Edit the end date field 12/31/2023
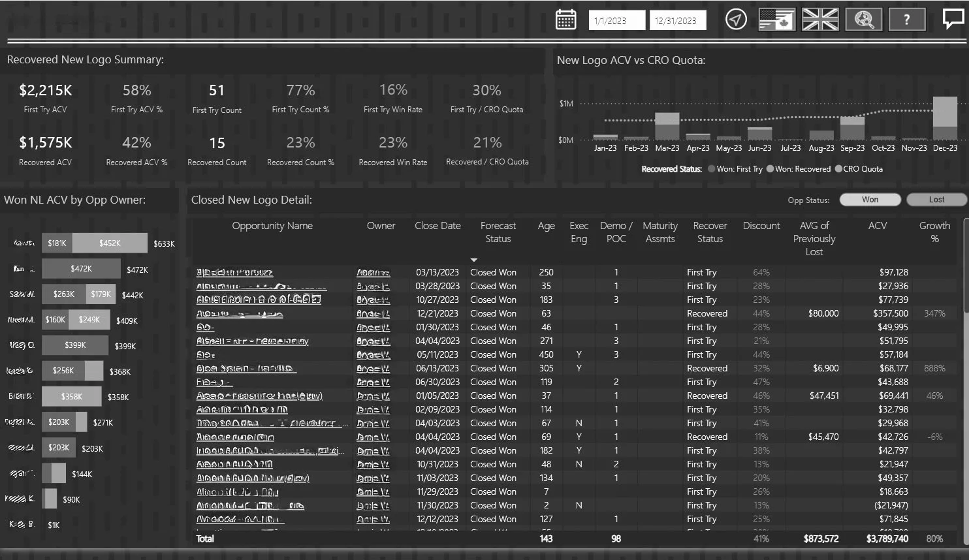 [678, 21]
